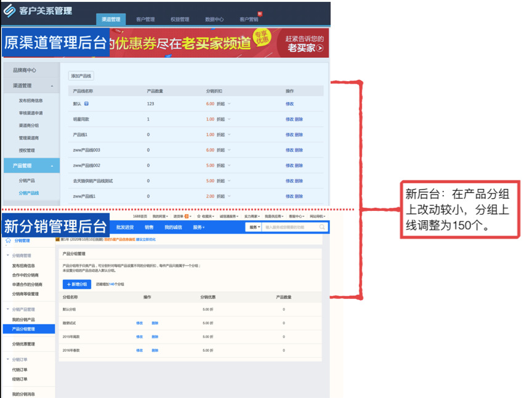
Task: Switch to the 数据中心 tab
Action: pos(214,20)
